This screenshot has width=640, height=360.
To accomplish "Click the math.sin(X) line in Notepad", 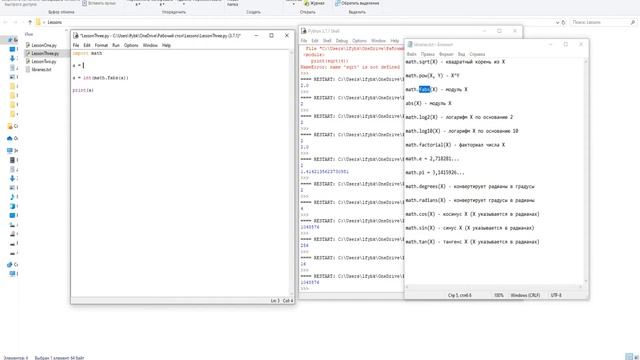I will click(x=470, y=229).
